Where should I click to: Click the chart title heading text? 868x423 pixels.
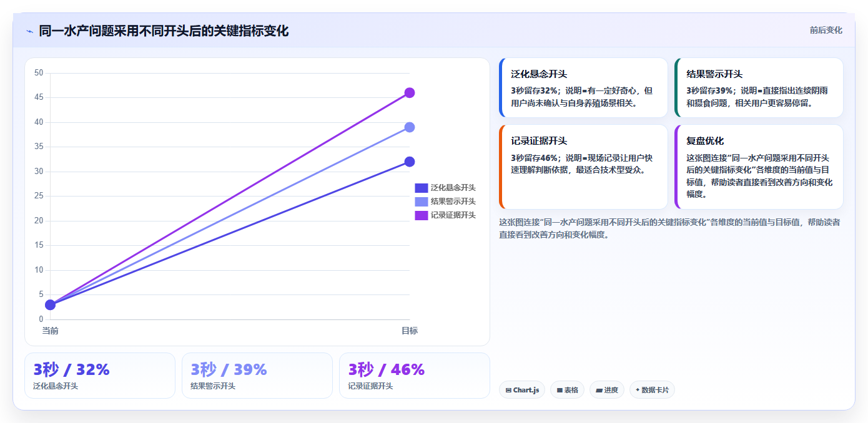[x=164, y=31]
